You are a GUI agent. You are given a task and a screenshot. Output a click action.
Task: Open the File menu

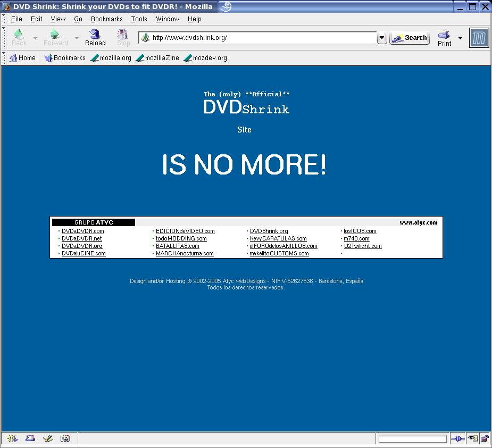pyautogui.click(x=16, y=19)
